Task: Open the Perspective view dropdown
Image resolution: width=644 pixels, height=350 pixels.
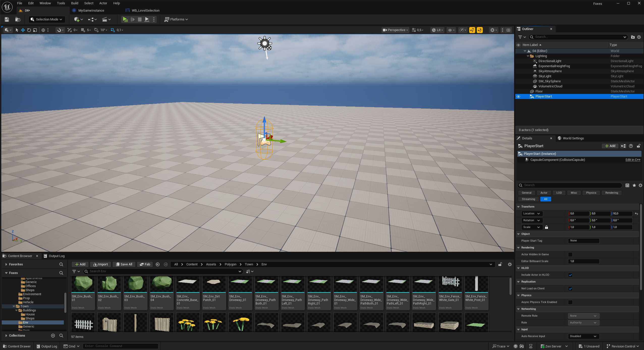Action: (395, 30)
